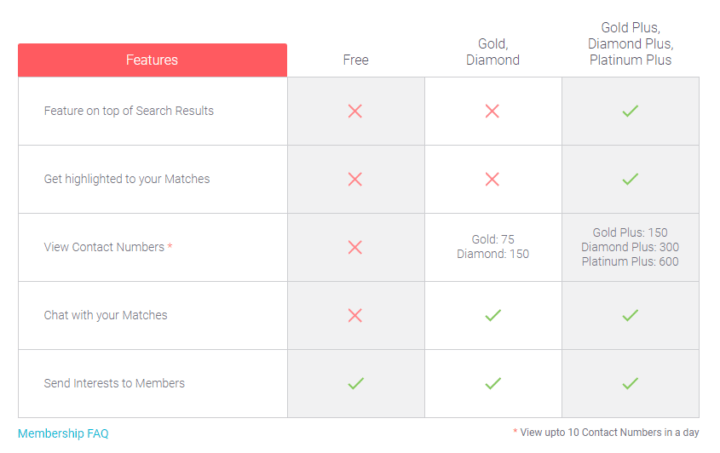Click Gold, Diamond check for Chat with Matches
This screenshot has width=720, height=453.
[493, 315]
